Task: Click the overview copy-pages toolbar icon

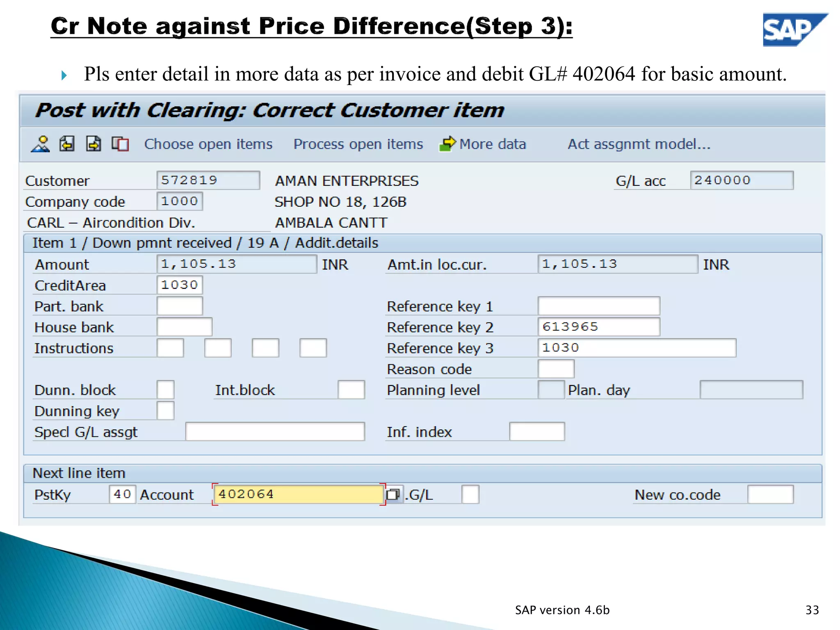Action: [x=120, y=144]
